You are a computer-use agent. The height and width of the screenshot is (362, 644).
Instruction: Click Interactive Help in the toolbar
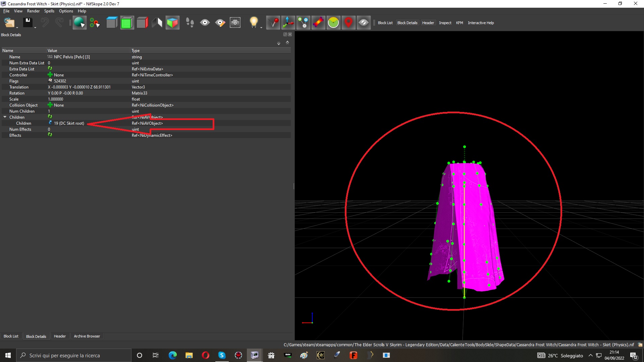[x=481, y=23]
